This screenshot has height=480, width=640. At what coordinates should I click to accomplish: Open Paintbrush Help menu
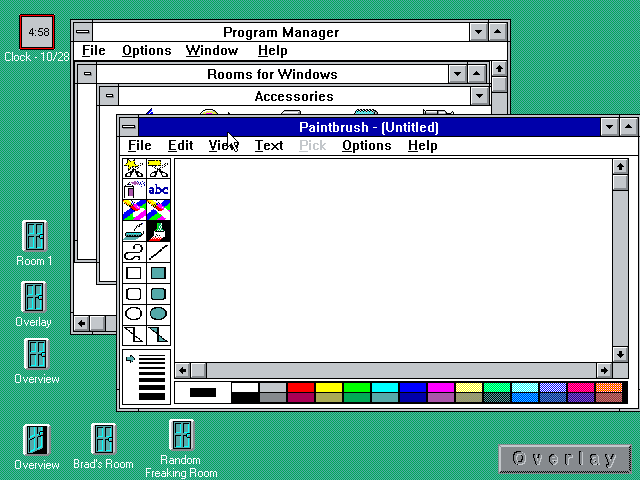[422, 145]
